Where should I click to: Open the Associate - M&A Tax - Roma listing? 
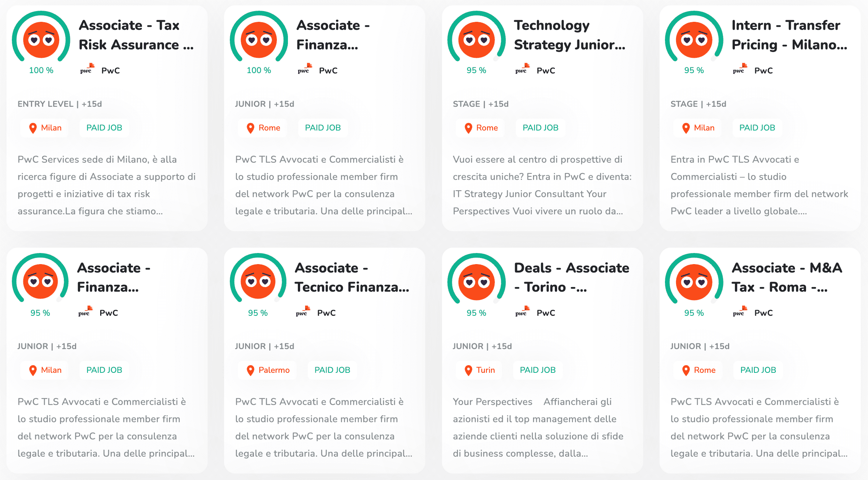pos(787,277)
